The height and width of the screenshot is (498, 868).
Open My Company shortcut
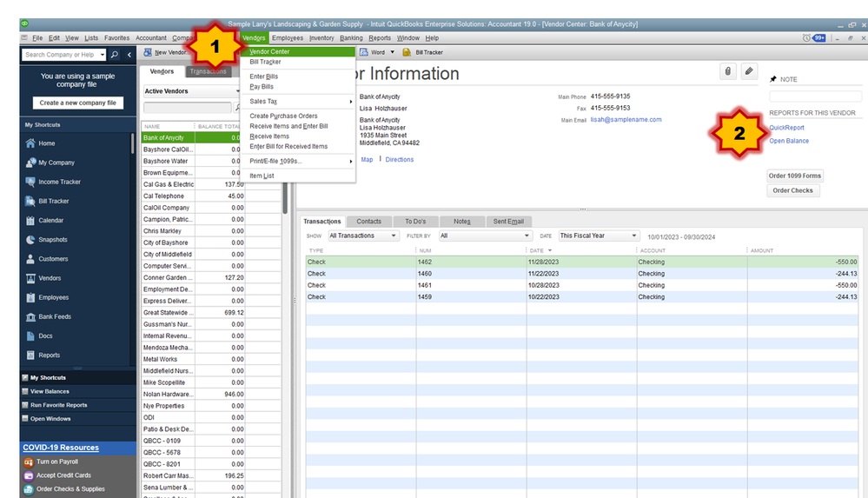click(x=56, y=163)
